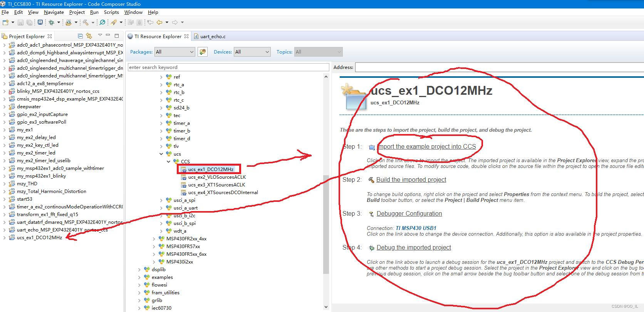644x312 pixels.
Task: Switch to the uart_echo.c editor tab
Action: coord(210,36)
